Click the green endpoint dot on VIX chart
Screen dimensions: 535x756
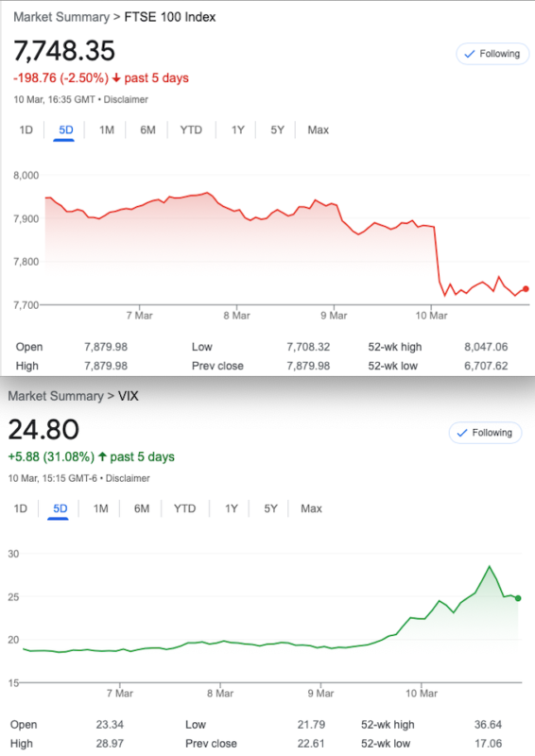518,598
